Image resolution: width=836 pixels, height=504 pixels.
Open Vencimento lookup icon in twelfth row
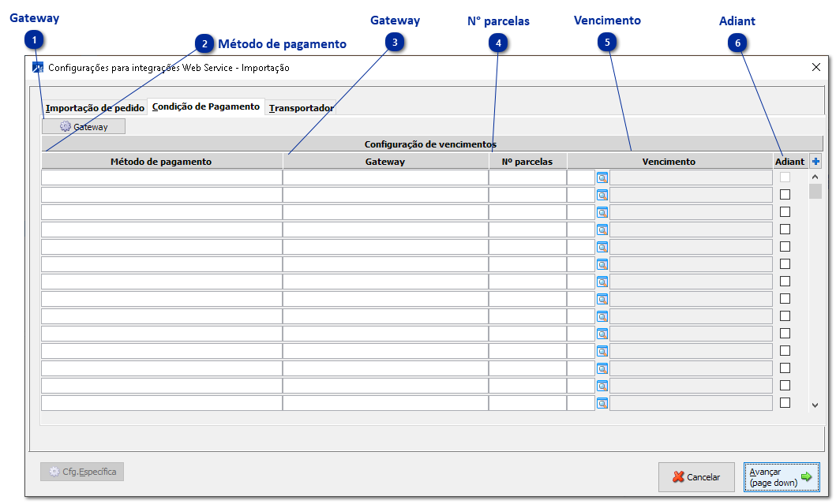click(602, 368)
